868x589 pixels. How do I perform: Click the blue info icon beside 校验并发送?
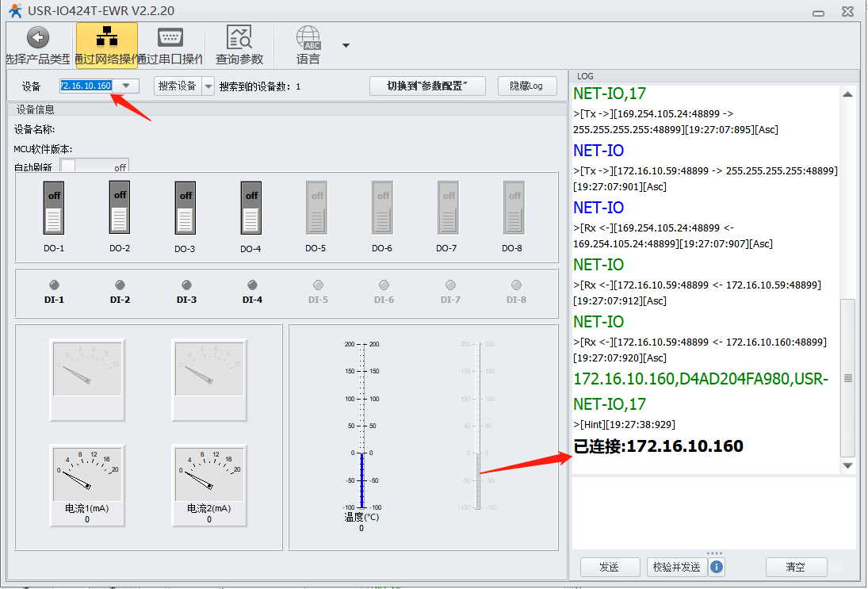point(717,567)
